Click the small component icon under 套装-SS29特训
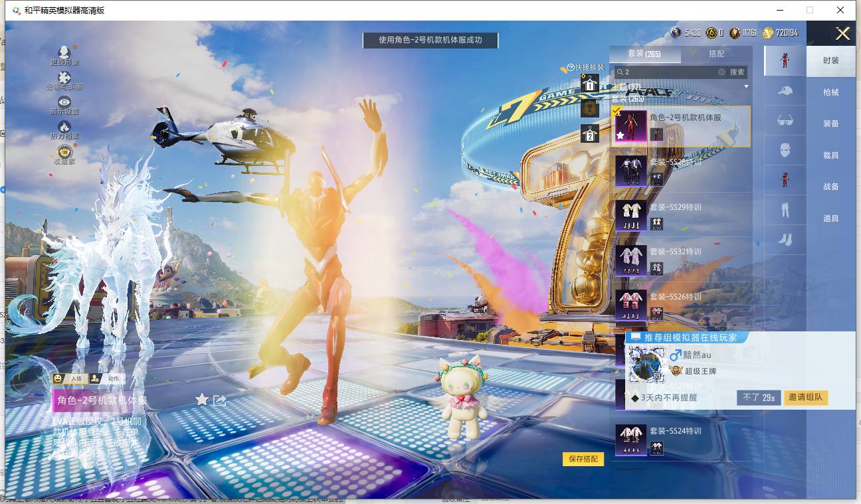 [656, 224]
